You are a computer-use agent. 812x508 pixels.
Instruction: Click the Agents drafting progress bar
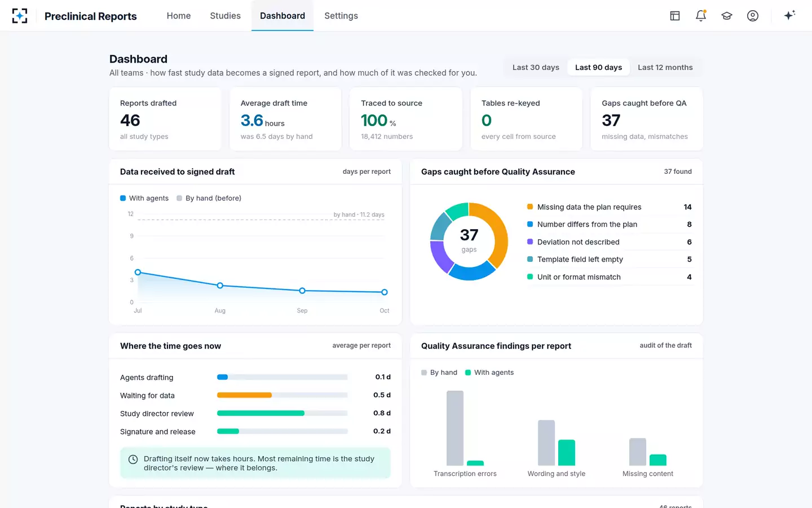coord(283,377)
